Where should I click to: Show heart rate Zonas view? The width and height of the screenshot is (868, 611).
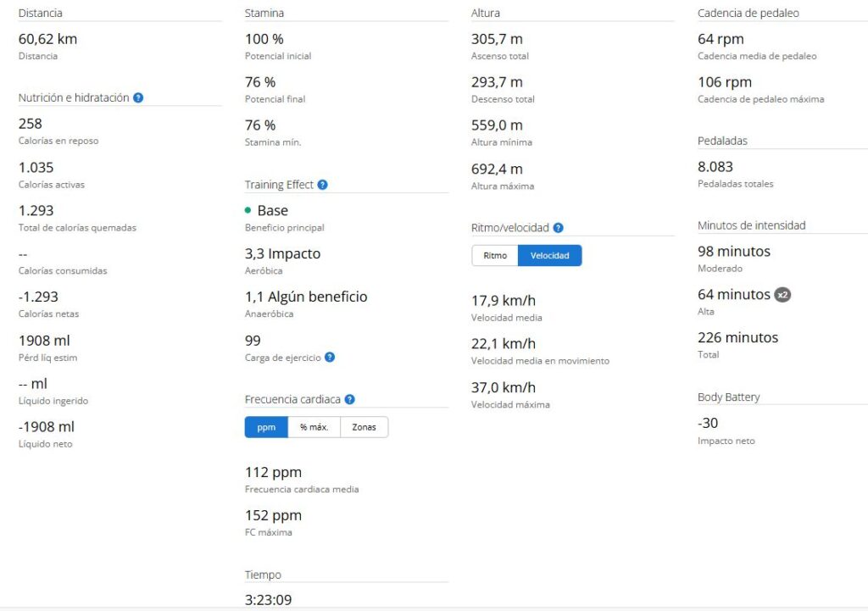click(x=364, y=427)
